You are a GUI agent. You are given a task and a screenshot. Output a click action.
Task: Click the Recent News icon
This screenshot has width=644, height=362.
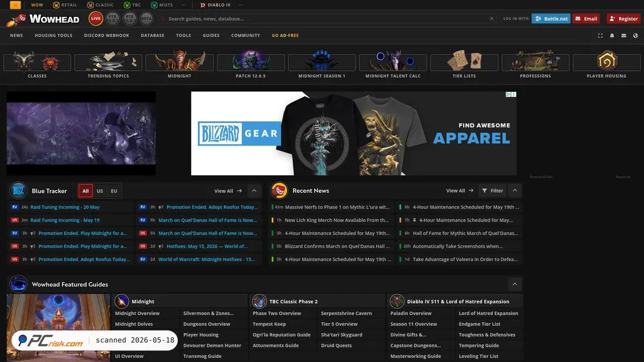click(x=279, y=191)
